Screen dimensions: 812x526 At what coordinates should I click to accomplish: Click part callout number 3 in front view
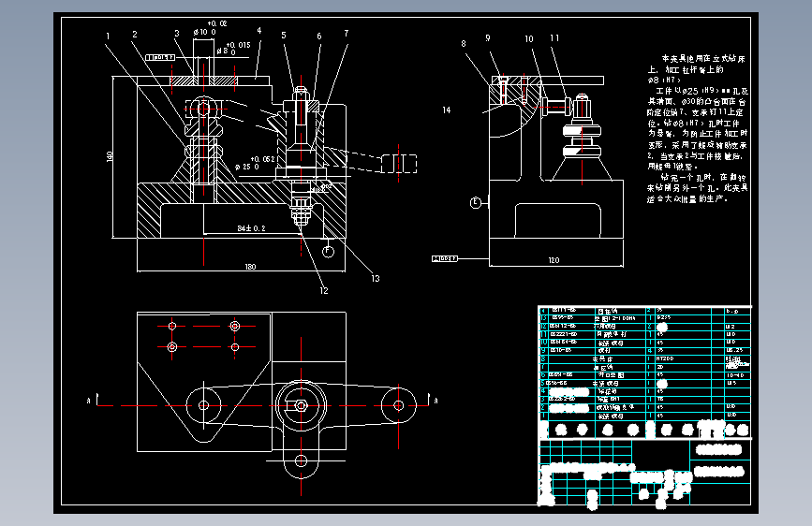(x=177, y=34)
